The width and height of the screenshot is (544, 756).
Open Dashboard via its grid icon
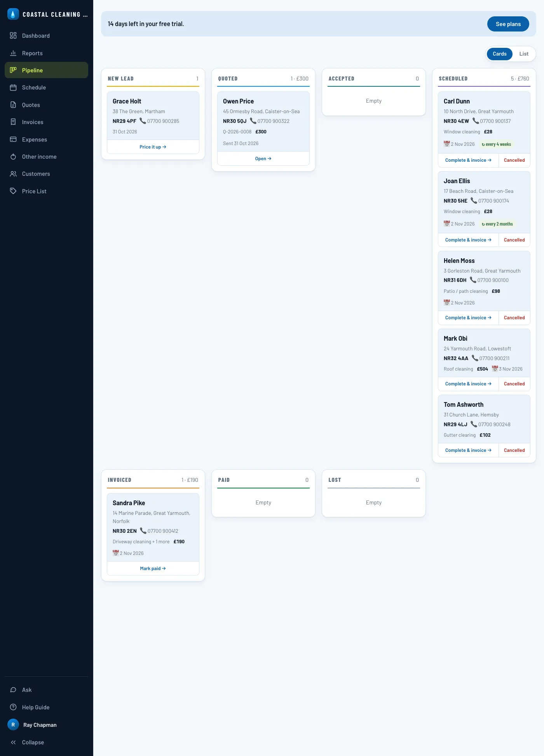click(13, 36)
